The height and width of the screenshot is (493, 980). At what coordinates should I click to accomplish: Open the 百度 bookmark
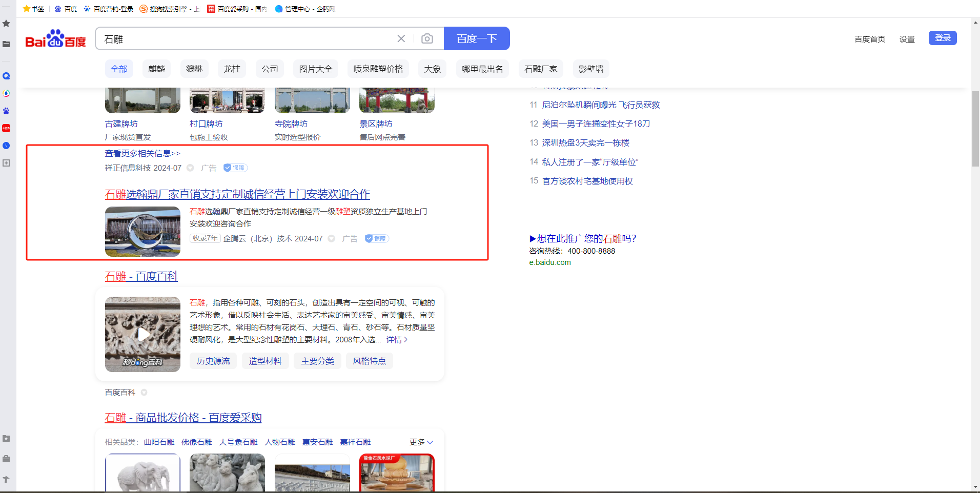(x=66, y=9)
